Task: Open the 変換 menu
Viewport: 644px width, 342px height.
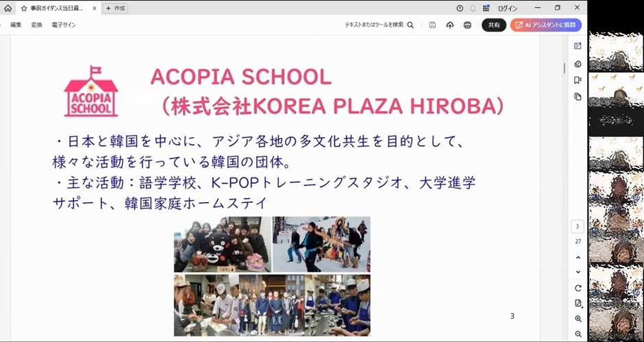Action: click(36, 25)
